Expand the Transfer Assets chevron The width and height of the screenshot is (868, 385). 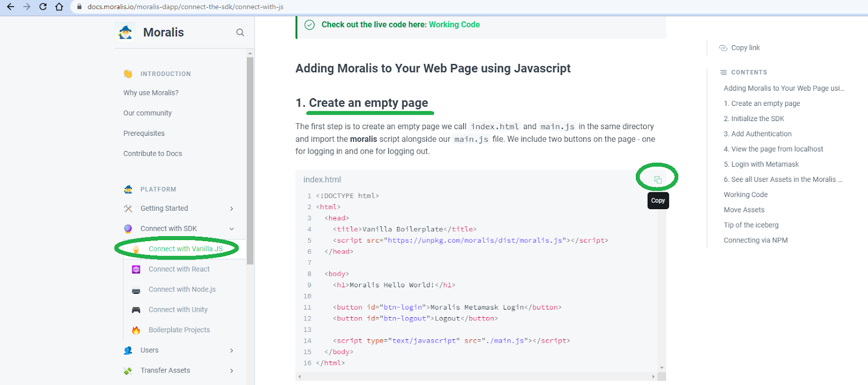(232, 371)
